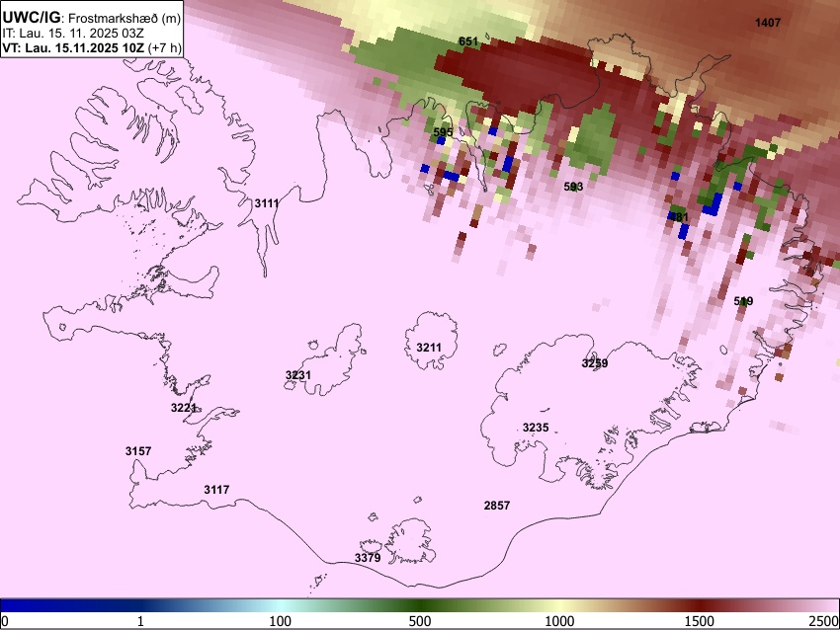Click the 0 tick on the color scale
The height and width of the screenshot is (630, 840).
click(5, 621)
